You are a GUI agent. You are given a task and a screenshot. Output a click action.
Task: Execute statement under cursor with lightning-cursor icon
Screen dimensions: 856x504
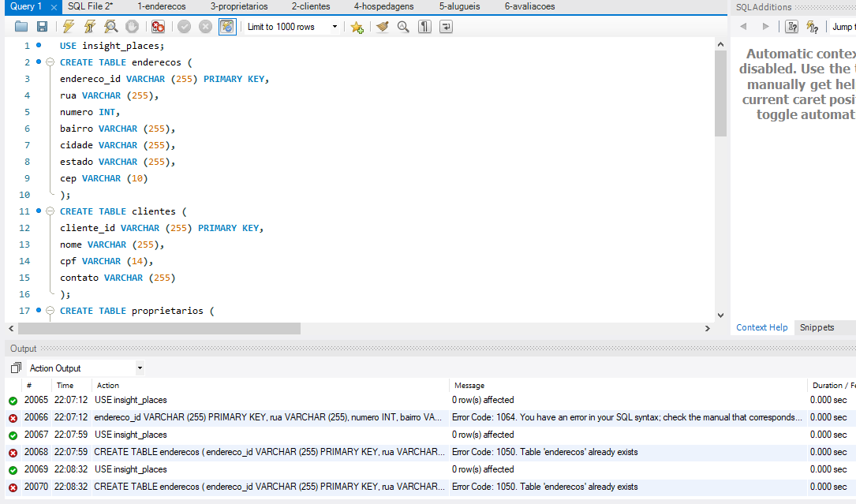[89, 27]
